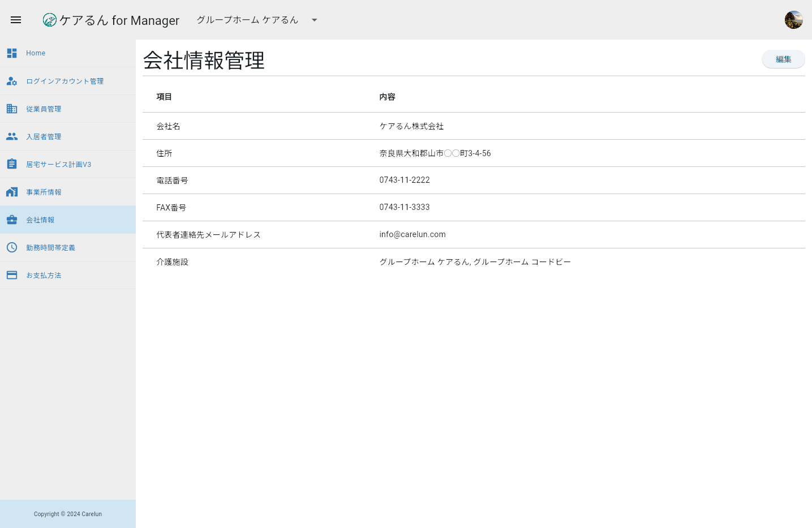Open the 居宅サービス計画V3 menu item
812x528 pixels.
click(x=58, y=164)
